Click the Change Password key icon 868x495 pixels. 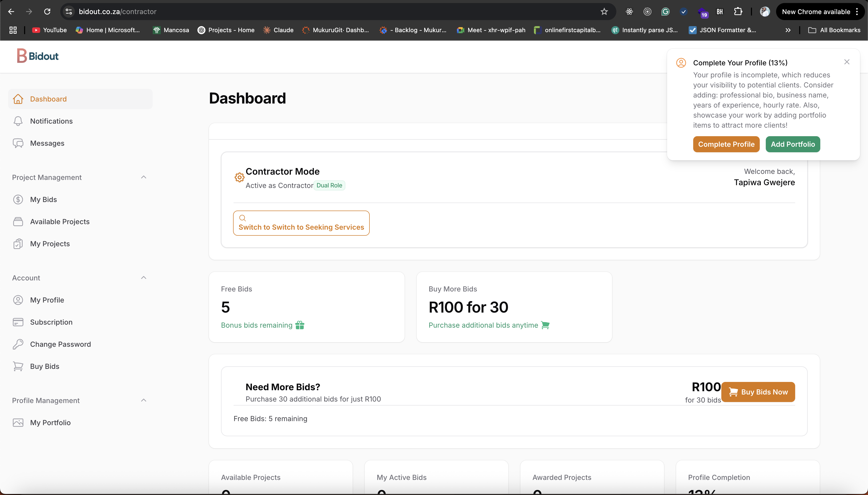[18, 344]
